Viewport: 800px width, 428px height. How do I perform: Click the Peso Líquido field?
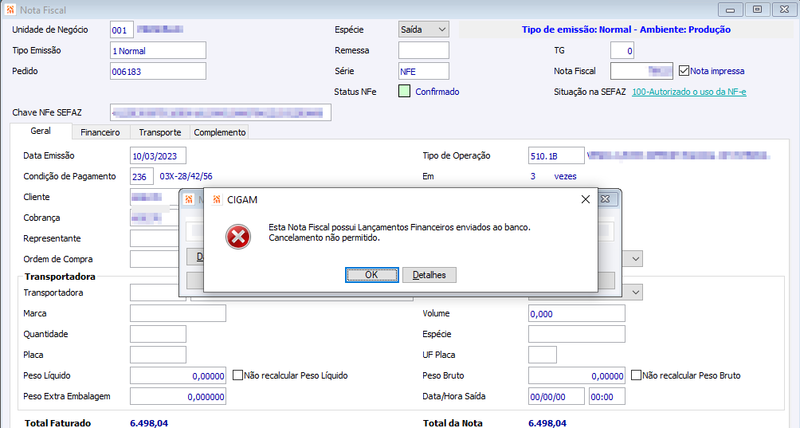click(x=178, y=375)
